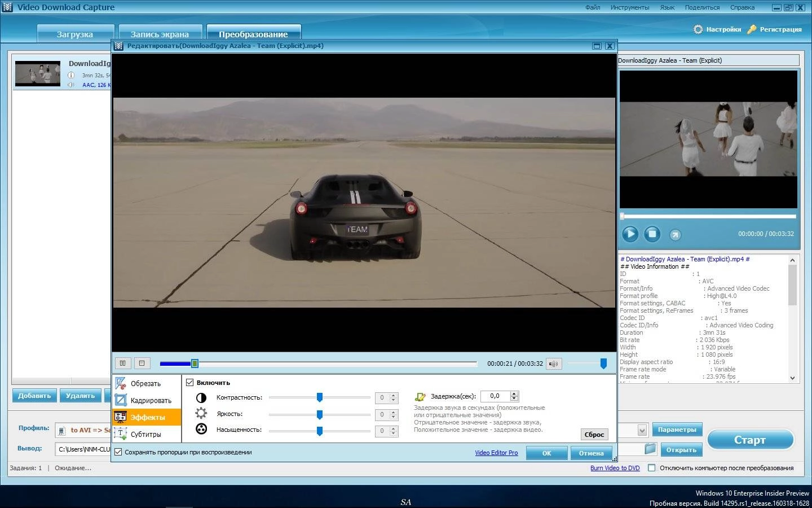Image resolution: width=812 pixels, height=508 pixels.
Task: Switch to the Загрузка tab
Action: coord(75,34)
